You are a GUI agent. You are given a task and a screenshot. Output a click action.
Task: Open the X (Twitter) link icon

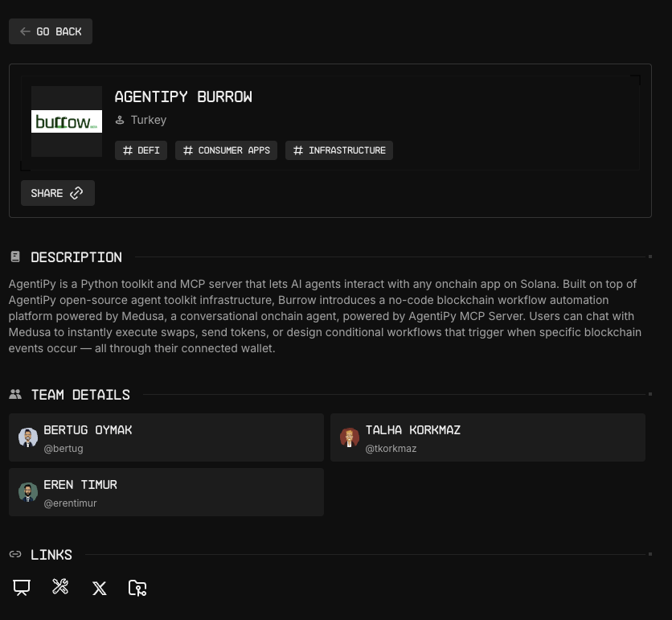coord(100,589)
